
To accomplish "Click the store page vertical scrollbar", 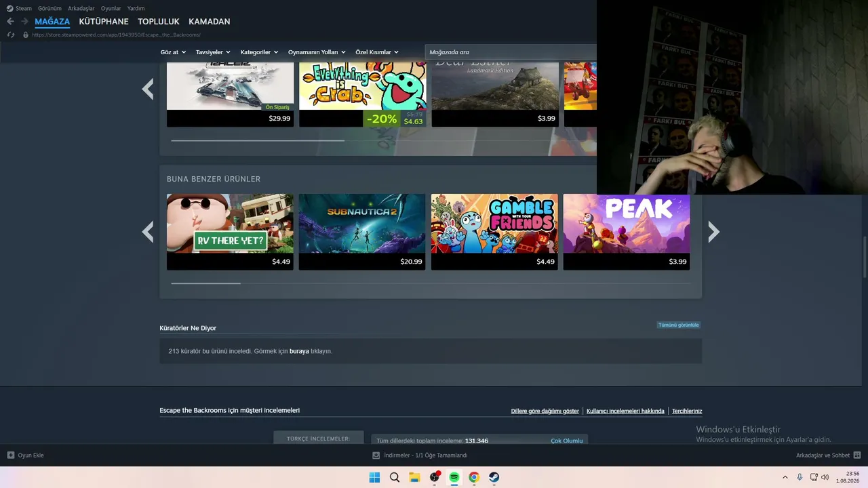I will pos(865,258).
